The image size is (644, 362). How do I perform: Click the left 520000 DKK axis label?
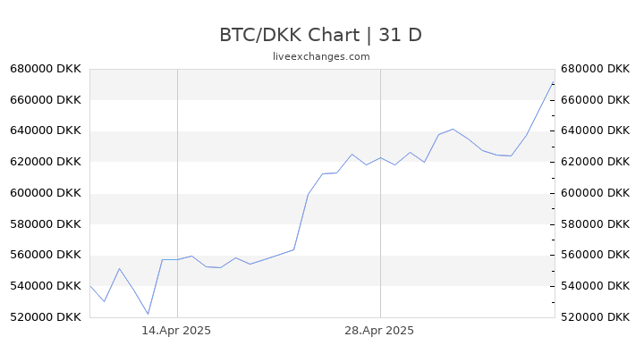46,317
